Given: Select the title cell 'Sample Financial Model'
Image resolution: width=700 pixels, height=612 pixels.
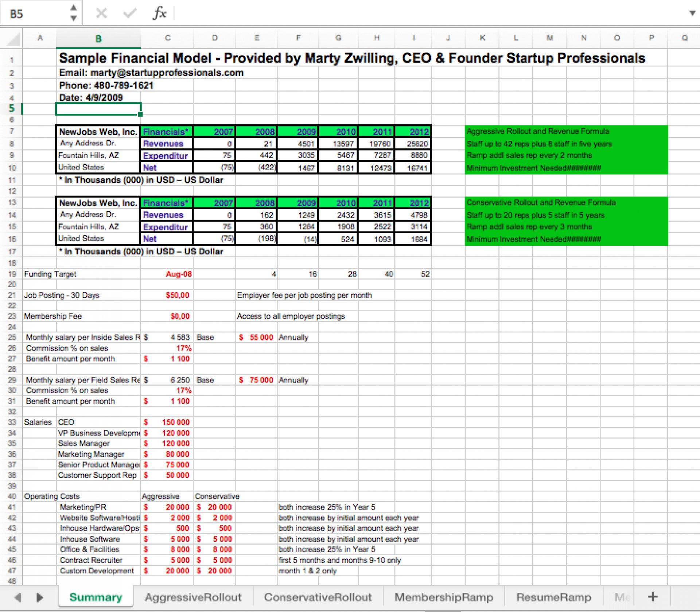Looking at the screenshot, I should pos(352,58).
